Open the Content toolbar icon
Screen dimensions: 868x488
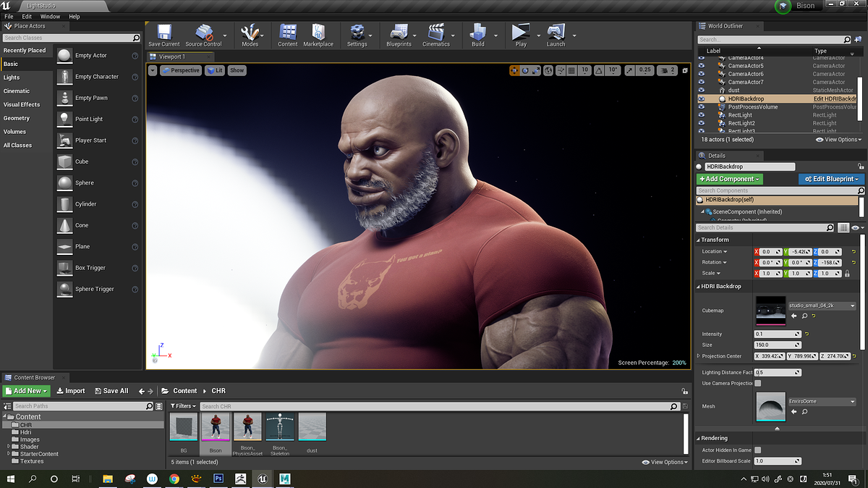288,32
